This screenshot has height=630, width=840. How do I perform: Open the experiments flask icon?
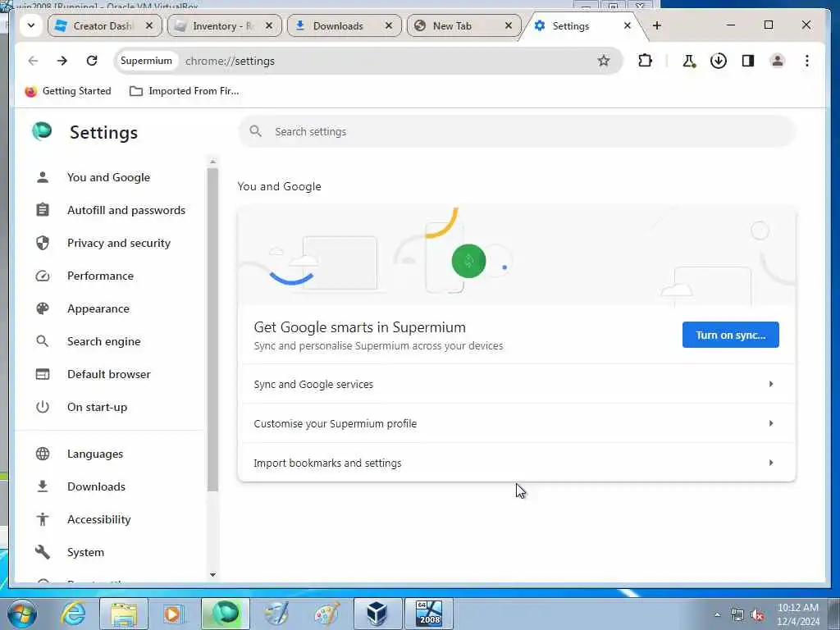coord(689,61)
